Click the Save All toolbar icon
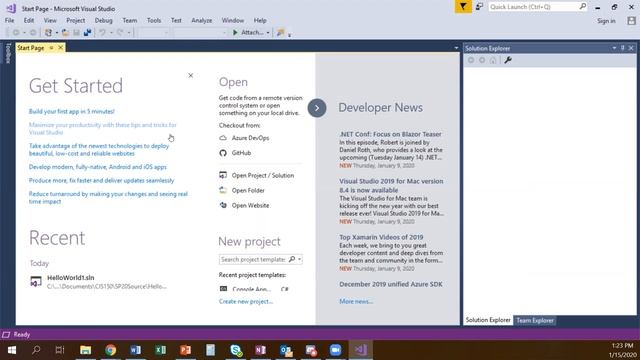This screenshot has width=640, height=360. coord(87,33)
